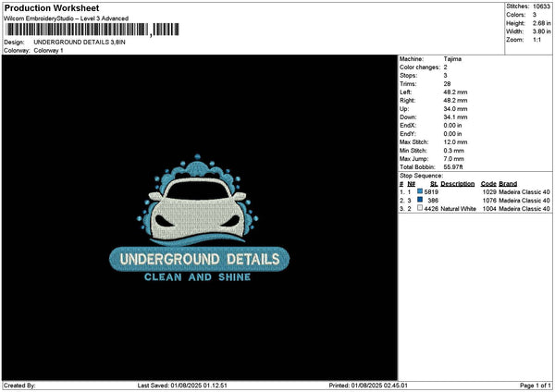Screen dimensions: 555x392
Task: Click the Natural White thread swatch
Action: (x=420, y=208)
